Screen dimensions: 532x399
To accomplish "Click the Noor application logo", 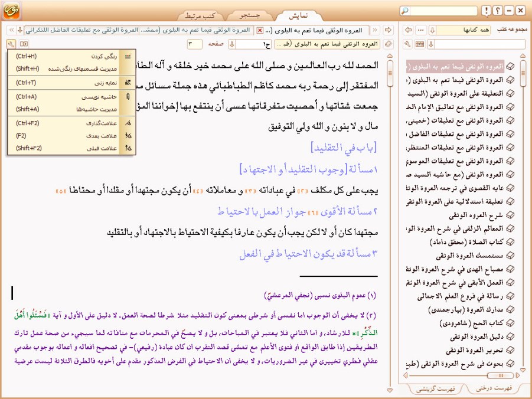I will pyautogui.click(x=11, y=10).
